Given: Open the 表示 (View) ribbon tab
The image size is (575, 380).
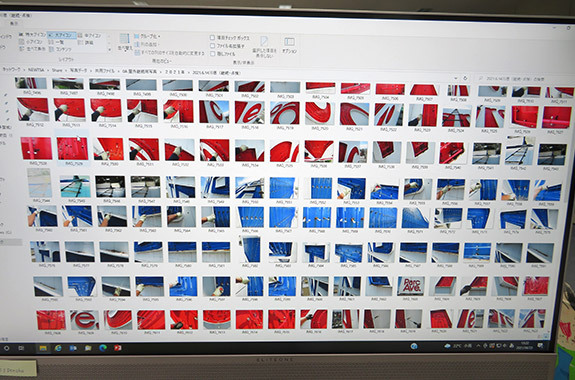Looking at the screenshot, I should pyautogui.click(x=14, y=23).
